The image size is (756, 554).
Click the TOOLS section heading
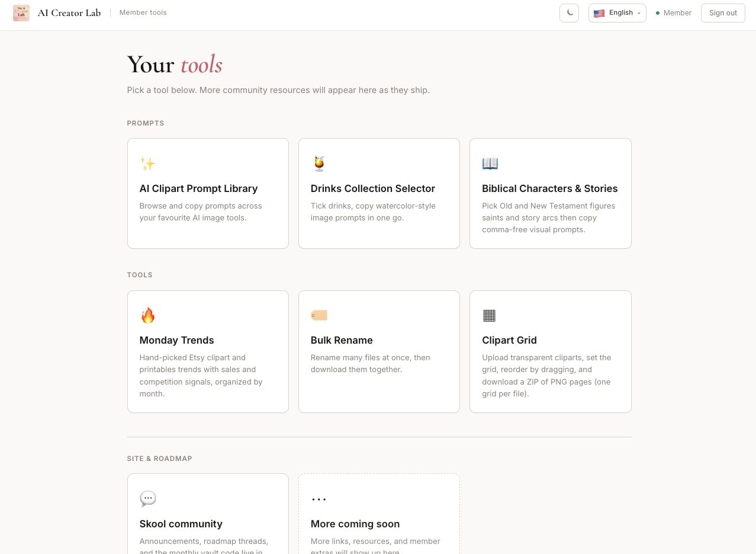(140, 275)
